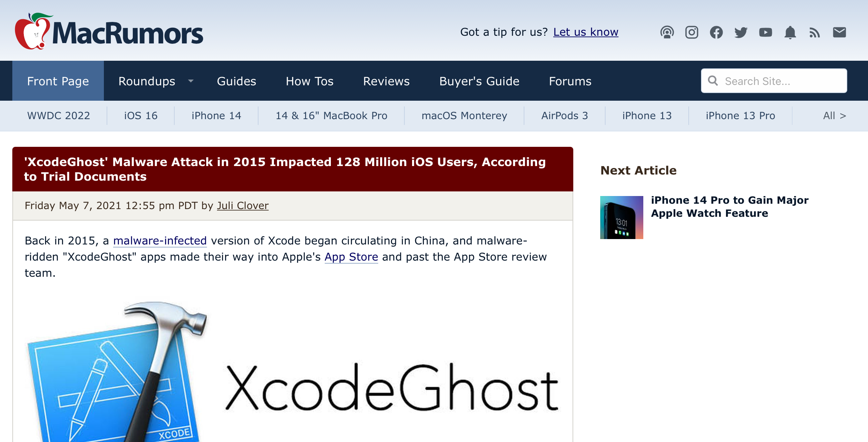Open the RSS feed icon
The image size is (868, 442).
(x=815, y=32)
